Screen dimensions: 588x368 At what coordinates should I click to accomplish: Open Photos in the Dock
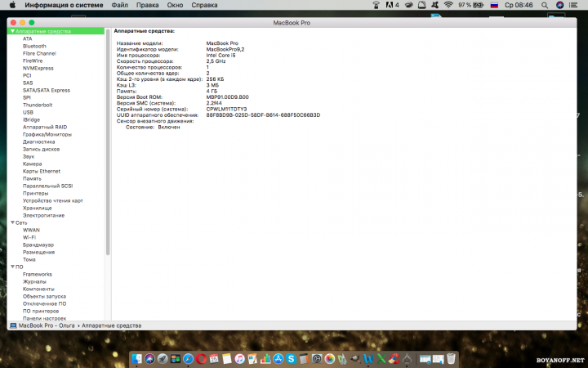point(330,359)
